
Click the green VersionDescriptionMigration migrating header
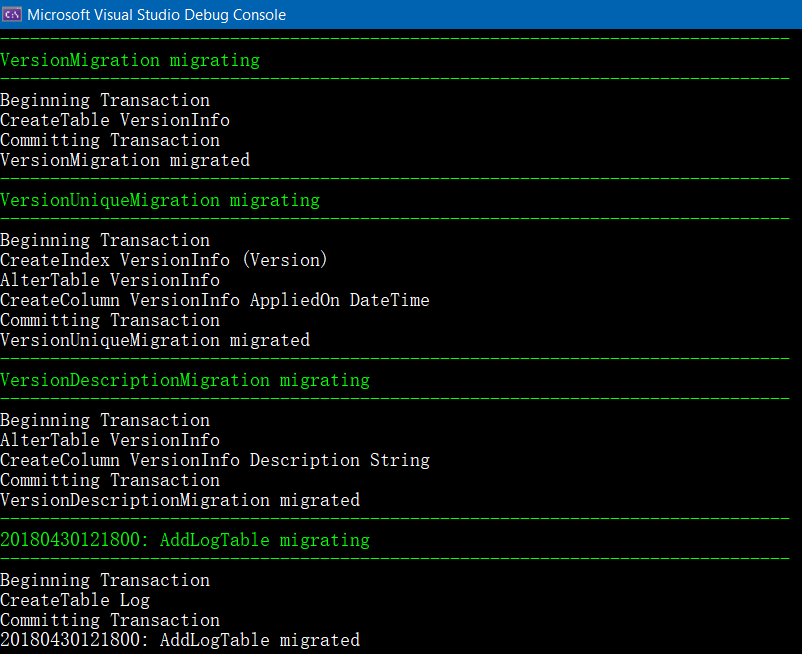185,380
